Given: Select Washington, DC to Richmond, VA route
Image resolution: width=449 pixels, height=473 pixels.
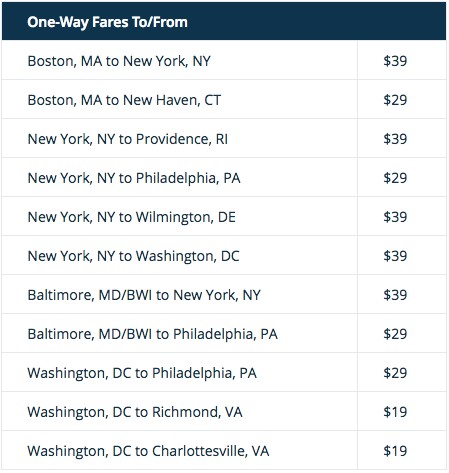Looking at the screenshot, I should click(135, 412).
